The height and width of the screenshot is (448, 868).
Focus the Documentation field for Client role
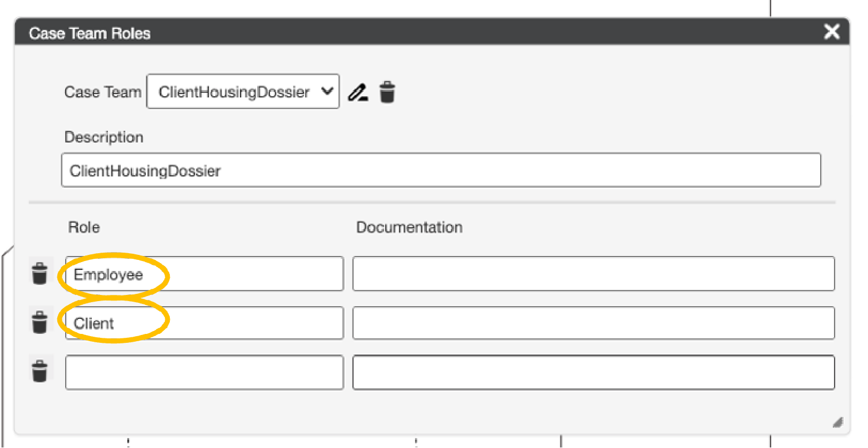click(x=593, y=323)
